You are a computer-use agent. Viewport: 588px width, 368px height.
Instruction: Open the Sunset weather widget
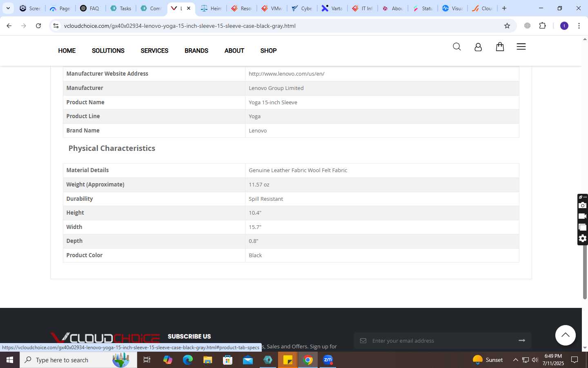point(488,360)
